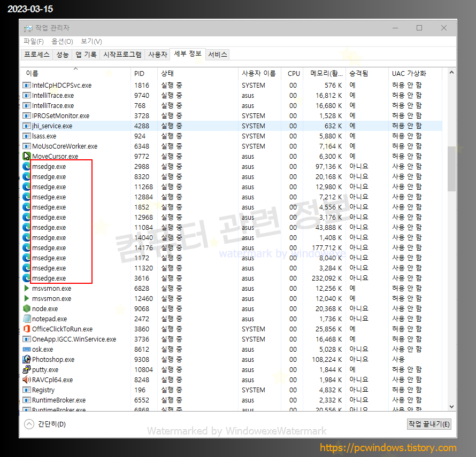Screen dimensions: 476x457
Task: Select the RAVCpl64.exe process name
Action: (52, 380)
